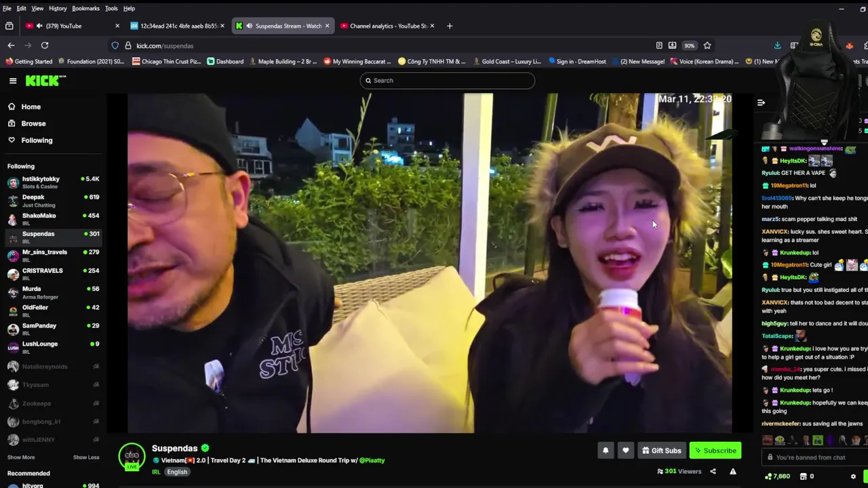Click the green Subscribe button
Screen dimensions: 868x488
coord(715,451)
